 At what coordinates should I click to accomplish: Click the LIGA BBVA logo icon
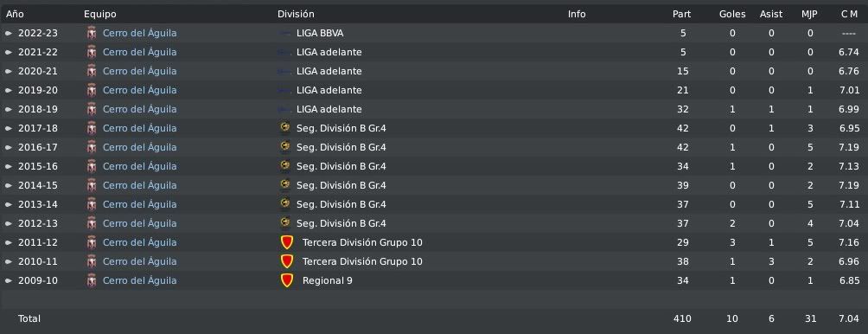285,33
